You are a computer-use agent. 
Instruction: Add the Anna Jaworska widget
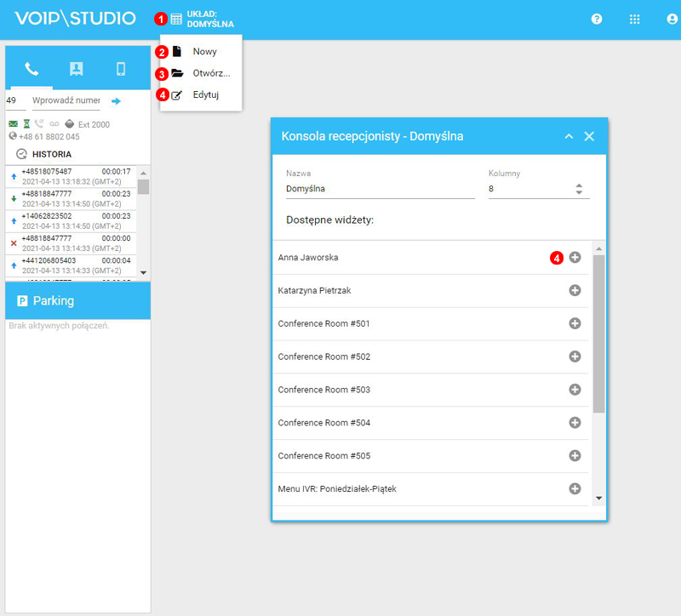[575, 257]
